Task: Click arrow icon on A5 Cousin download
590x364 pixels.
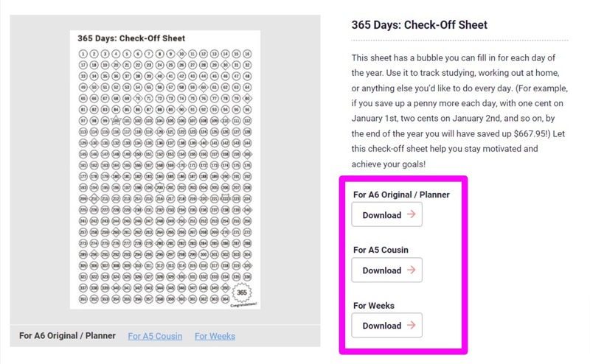Action: pyautogui.click(x=411, y=270)
